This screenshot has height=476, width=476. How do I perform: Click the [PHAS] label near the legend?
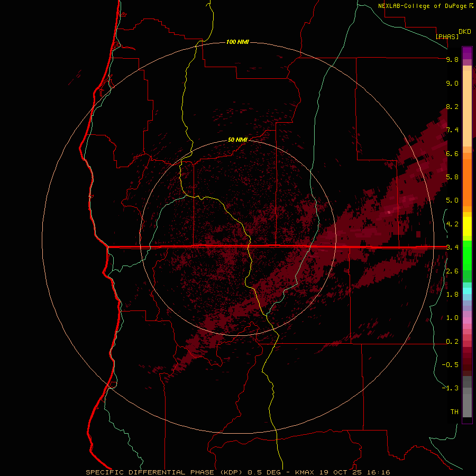447,36
